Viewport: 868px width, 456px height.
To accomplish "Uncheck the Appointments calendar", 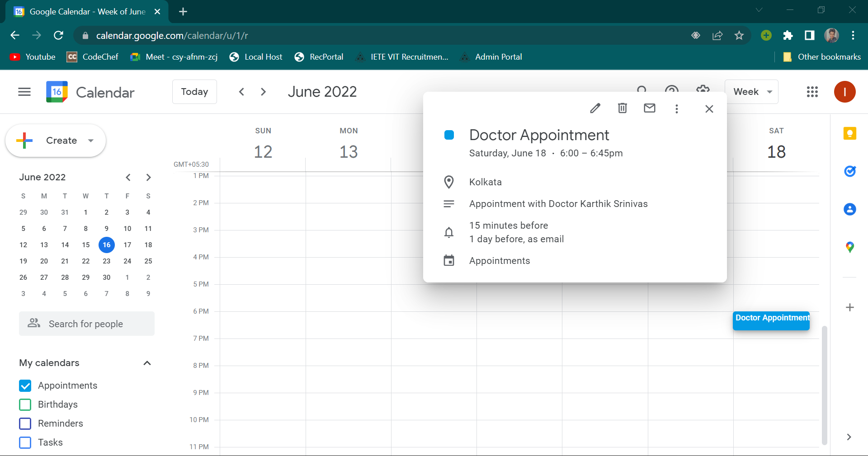I will pos(25,385).
